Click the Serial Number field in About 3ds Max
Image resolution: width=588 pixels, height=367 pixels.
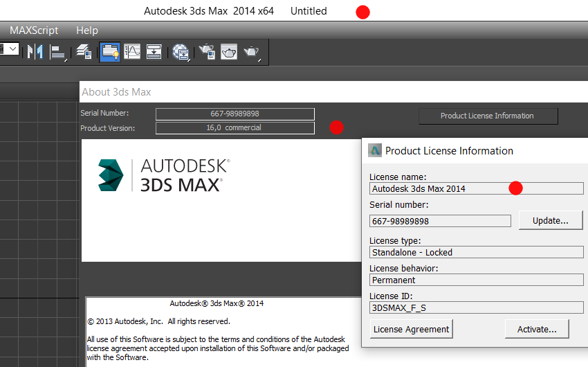click(x=235, y=114)
